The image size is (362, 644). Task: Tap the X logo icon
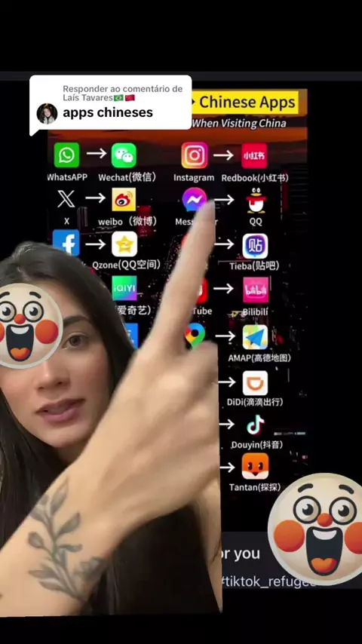66,199
